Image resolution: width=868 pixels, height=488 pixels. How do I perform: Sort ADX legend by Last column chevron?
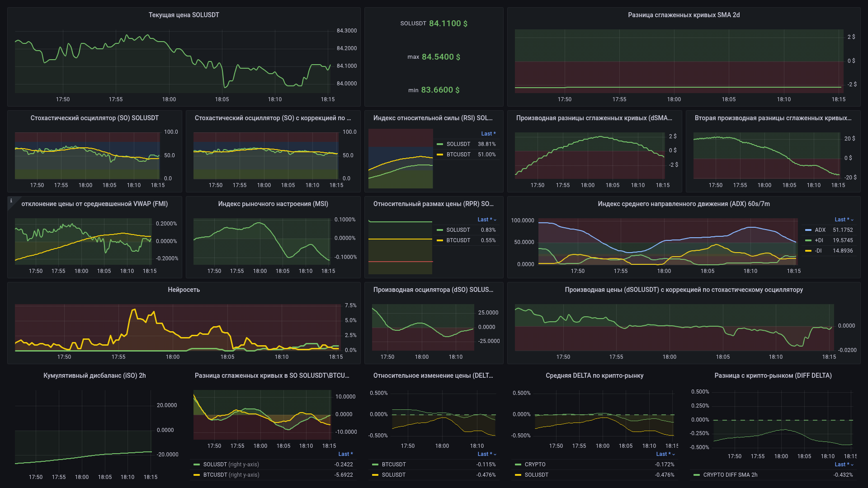(x=852, y=220)
